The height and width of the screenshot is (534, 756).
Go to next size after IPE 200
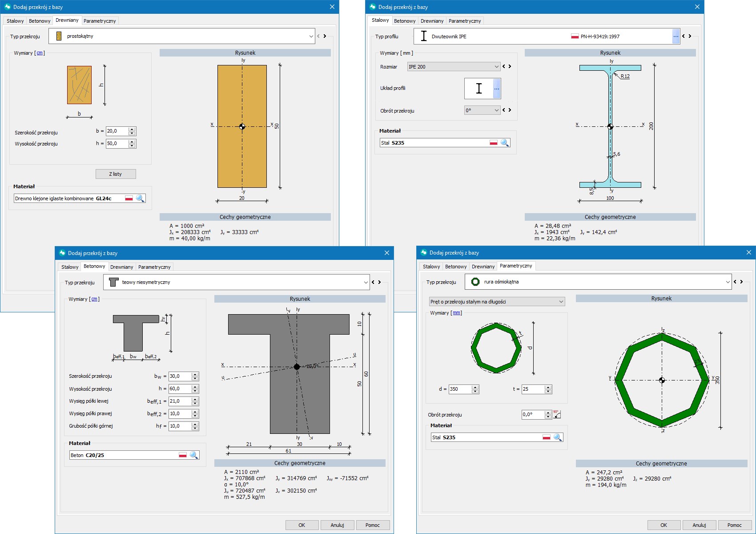(x=510, y=67)
